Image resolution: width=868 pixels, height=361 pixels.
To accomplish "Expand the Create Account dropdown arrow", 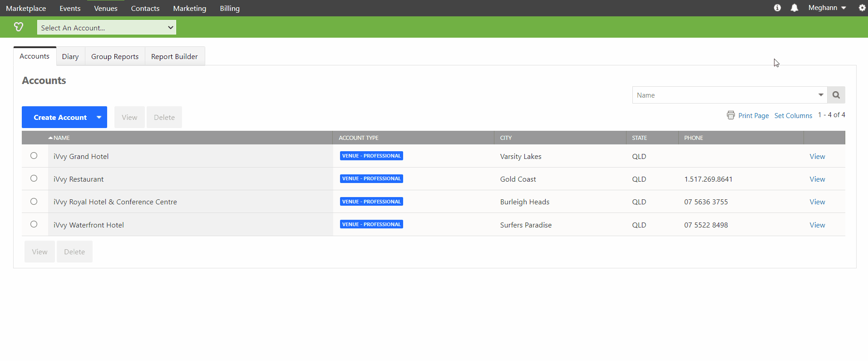I will [99, 117].
